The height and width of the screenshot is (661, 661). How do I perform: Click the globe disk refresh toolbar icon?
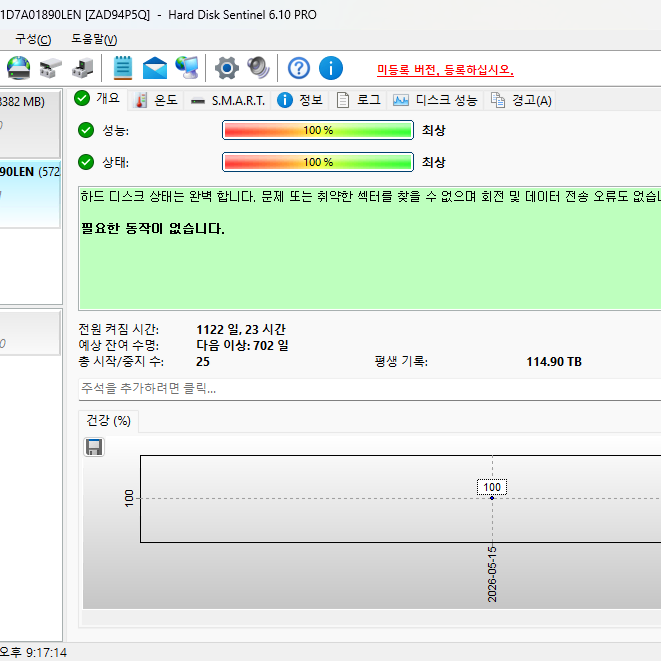18,68
